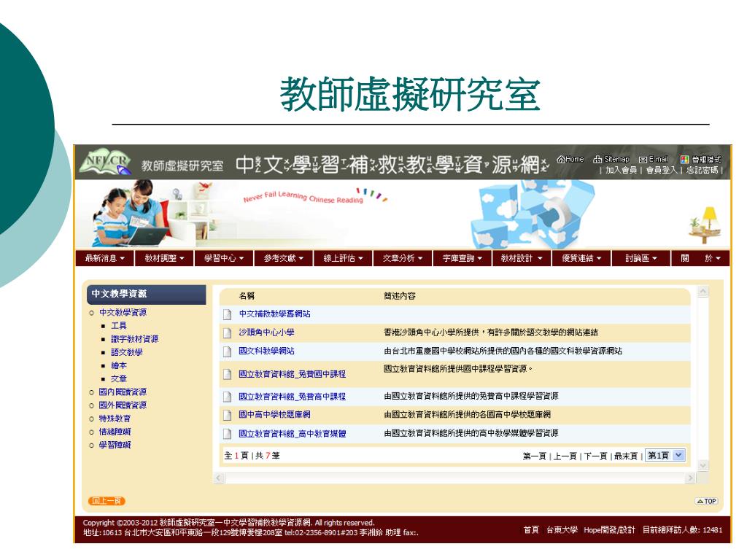Screen dimensions: 747x560
Task: Go to 最末頁 pagination link
Action: point(626,456)
